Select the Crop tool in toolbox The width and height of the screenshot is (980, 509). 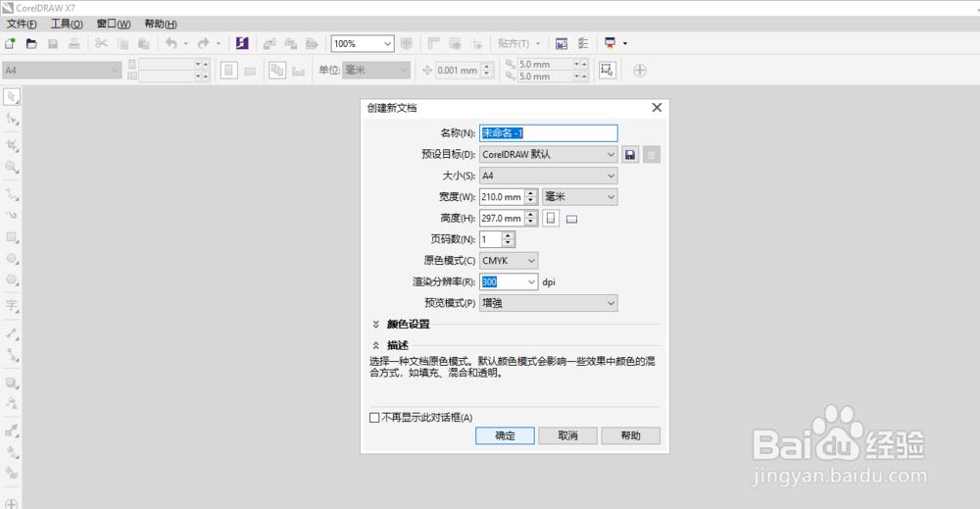pos(12,146)
